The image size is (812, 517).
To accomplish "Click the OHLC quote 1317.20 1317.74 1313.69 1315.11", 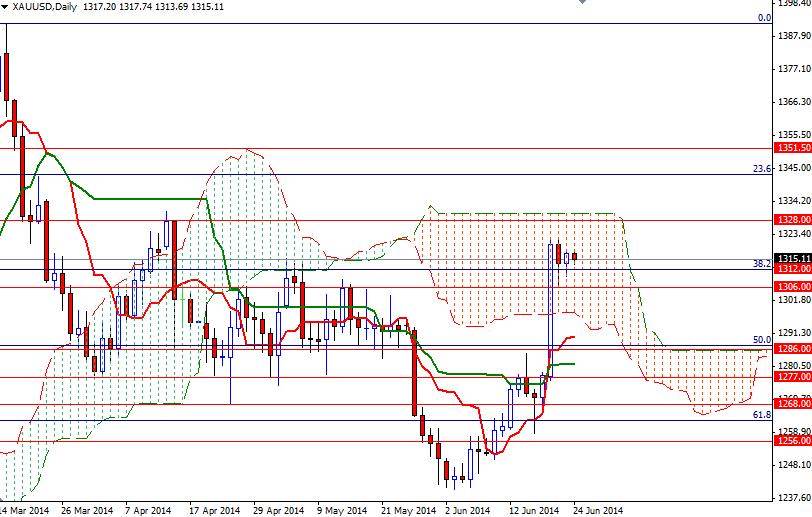I will coord(153,7).
